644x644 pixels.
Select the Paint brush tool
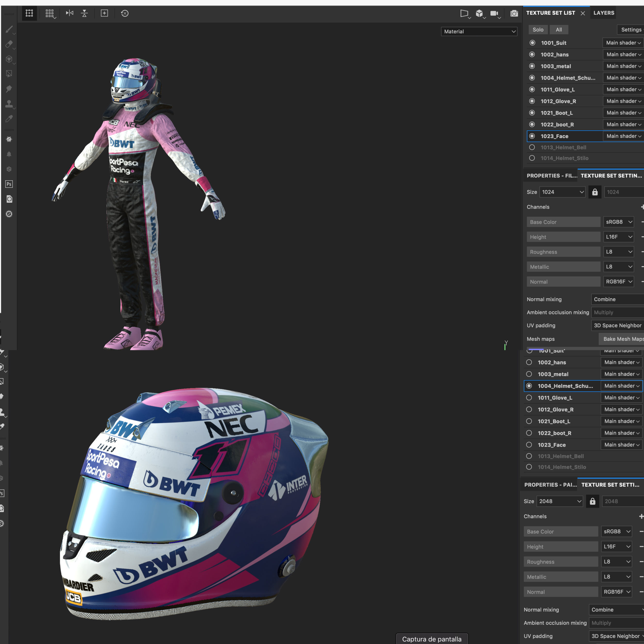tap(9, 29)
